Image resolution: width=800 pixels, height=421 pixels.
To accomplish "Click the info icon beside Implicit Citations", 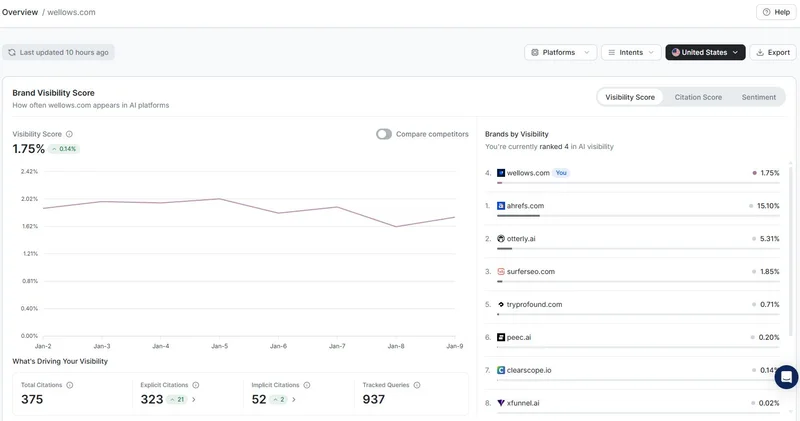I will (x=306, y=384).
